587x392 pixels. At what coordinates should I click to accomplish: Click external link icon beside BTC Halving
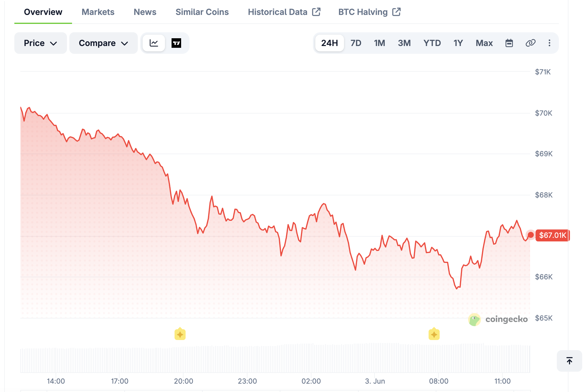tap(396, 12)
